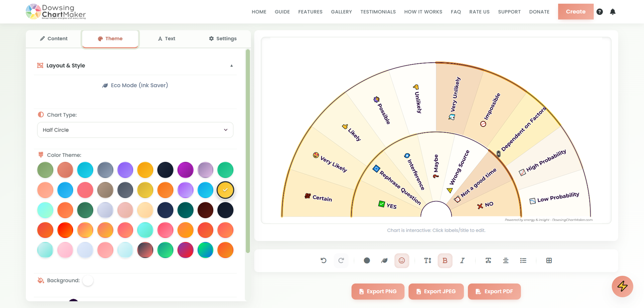Viewport: 644px width, 308px height.
Task: Select the taupe brown theme swatch
Action: [105, 190]
